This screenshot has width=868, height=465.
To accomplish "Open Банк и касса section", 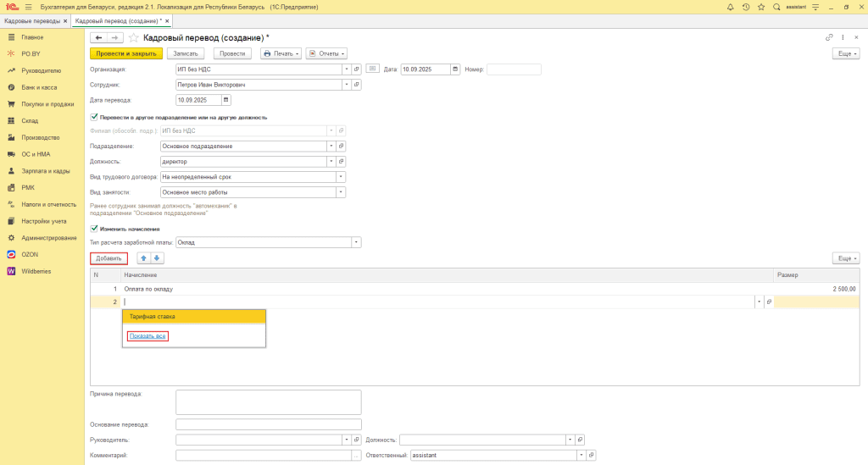I will coord(39,87).
